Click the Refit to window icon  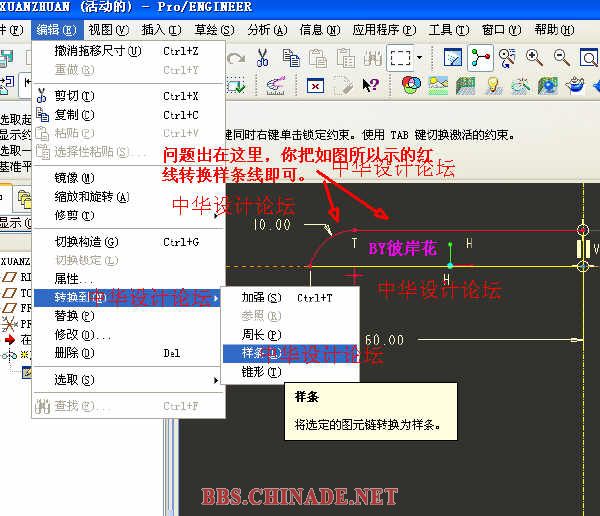(589, 58)
